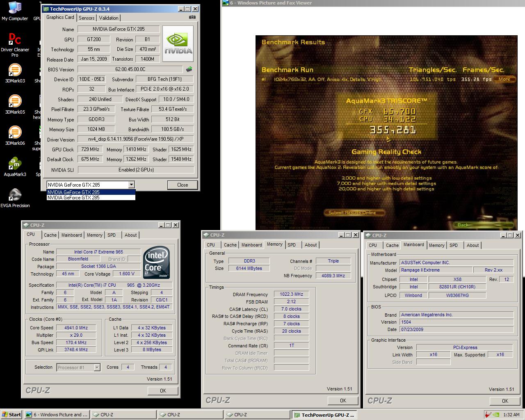The width and height of the screenshot is (525, 420).
Task: Launch 3DMark03 from the desktop
Action: click(x=15, y=73)
